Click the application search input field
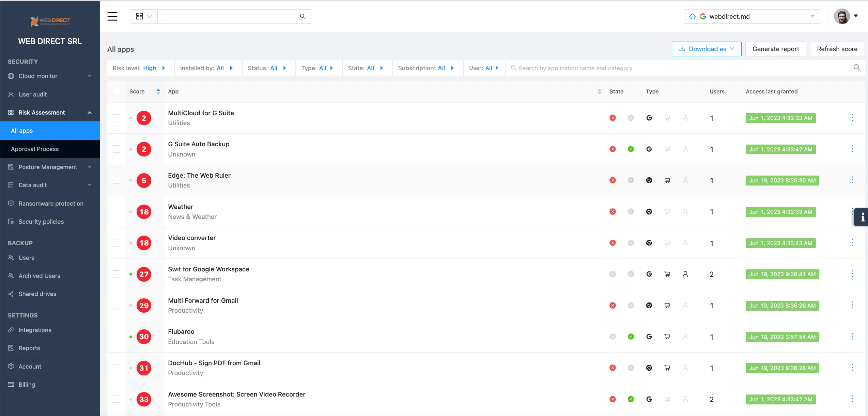The image size is (868, 416). click(x=613, y=68)
